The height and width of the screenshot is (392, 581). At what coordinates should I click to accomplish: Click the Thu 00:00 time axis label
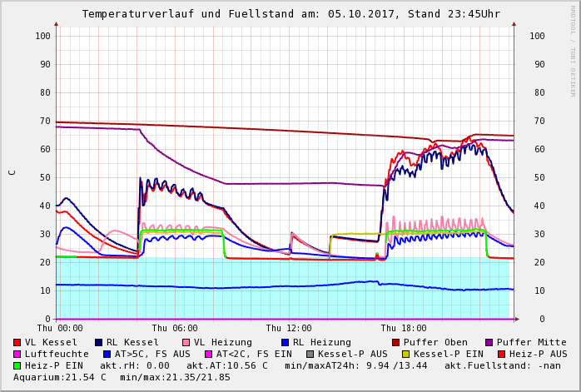[x=61, y=329]
